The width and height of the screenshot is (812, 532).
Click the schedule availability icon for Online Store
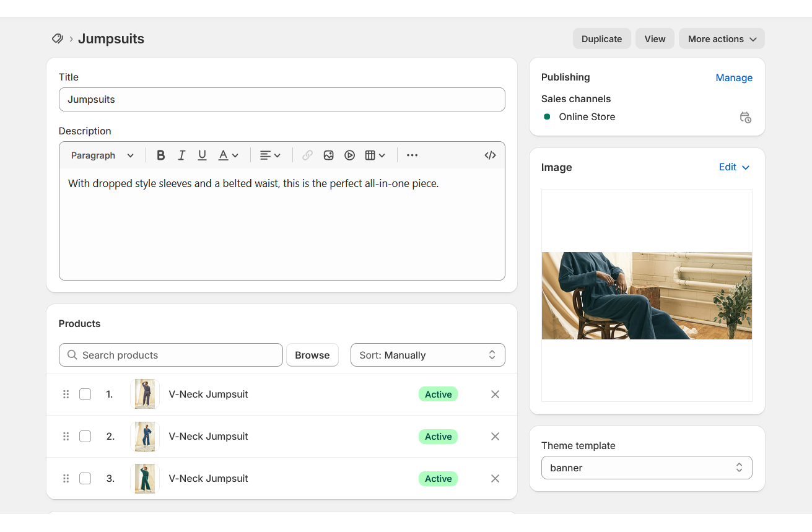(x=746, y=117)
